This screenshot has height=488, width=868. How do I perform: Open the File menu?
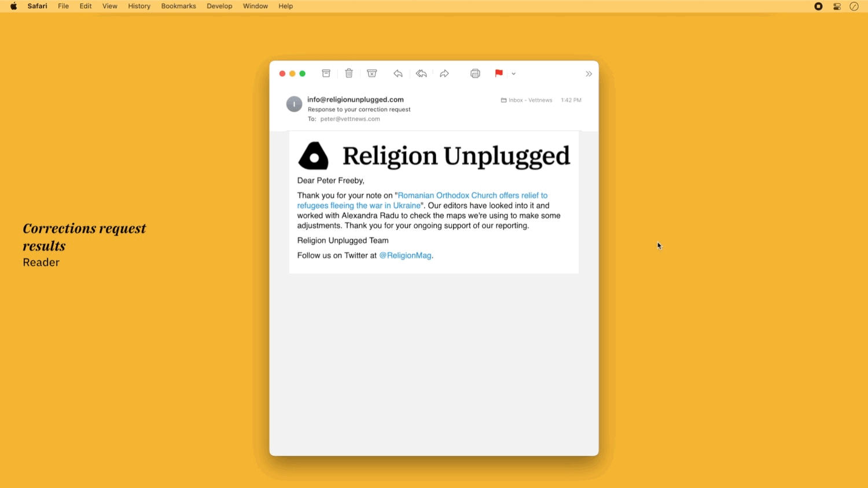63,6
